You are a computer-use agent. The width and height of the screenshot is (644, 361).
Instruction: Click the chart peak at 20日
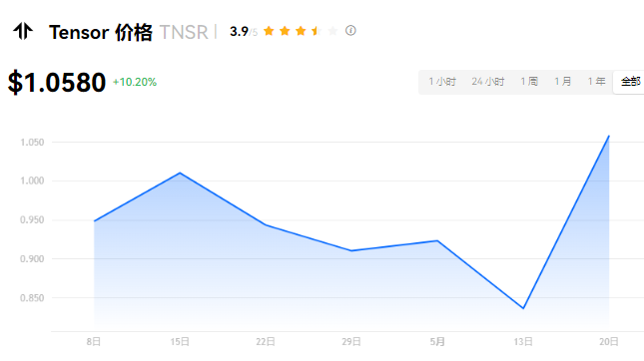coord(609,136)
